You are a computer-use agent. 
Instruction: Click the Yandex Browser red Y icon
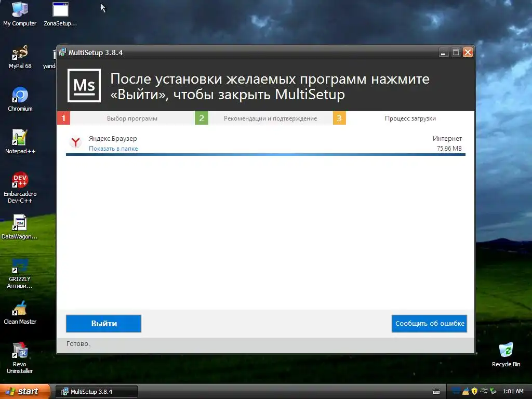pyautogui.click(x=76, y=142)
